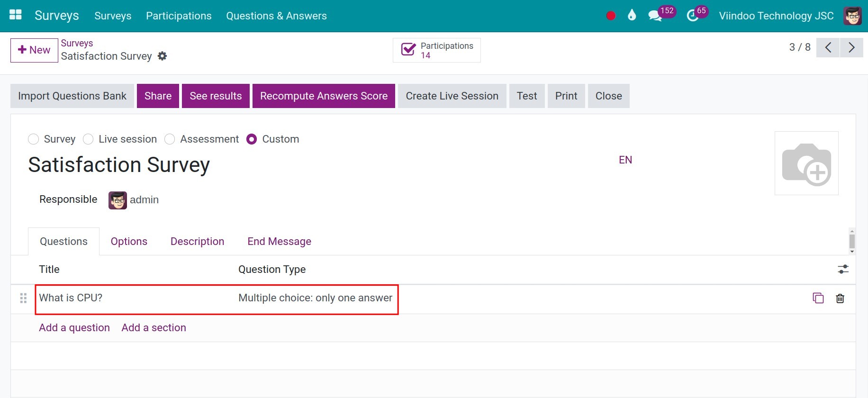Select the Survey radio option
Viewport: 868px width, 398px height.
pyautogui.click(x=33, y=139)
